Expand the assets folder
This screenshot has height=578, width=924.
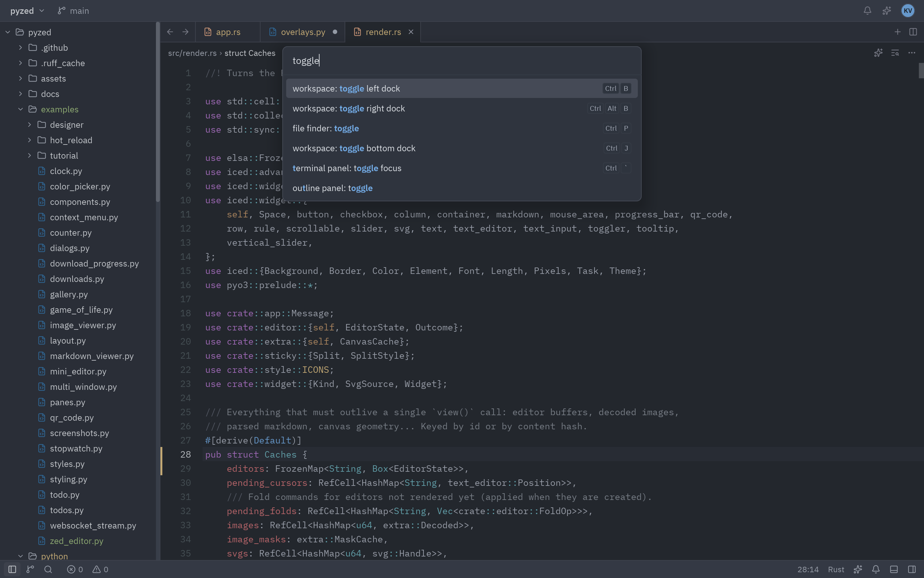click(x=21, y=78)
